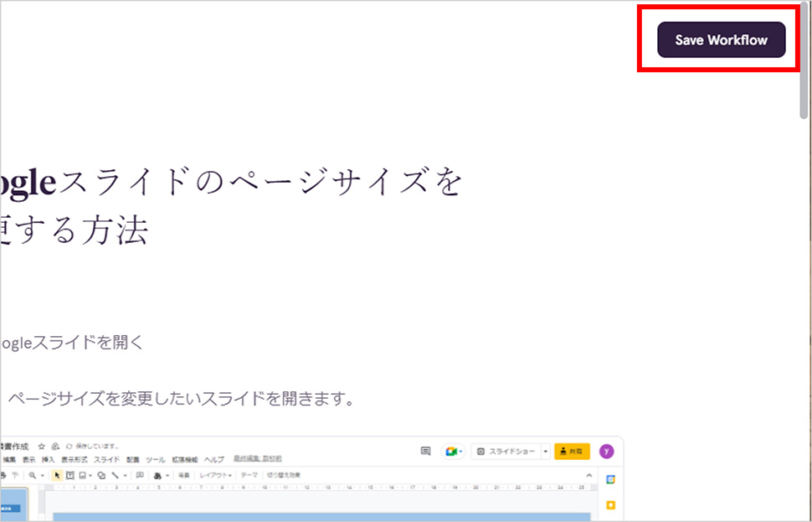Open the 挿入 menu
The image size is (812, 522).
(x=49, y=460)
